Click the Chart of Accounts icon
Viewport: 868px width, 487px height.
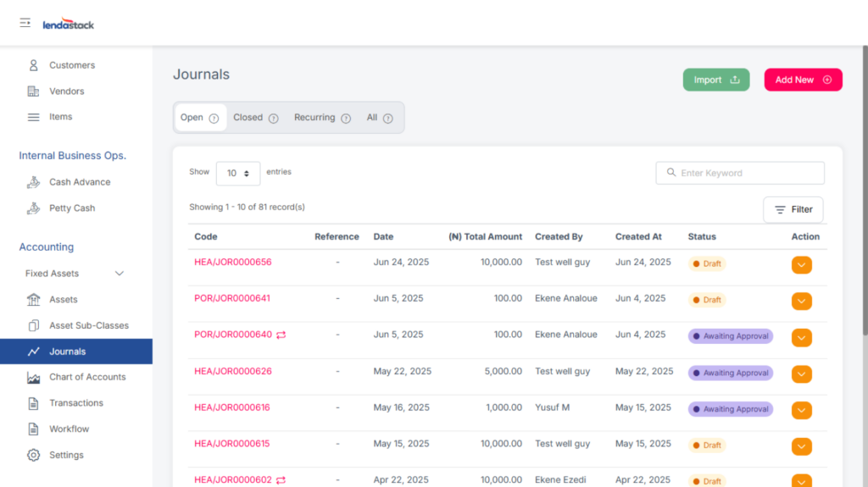(34, 378)
